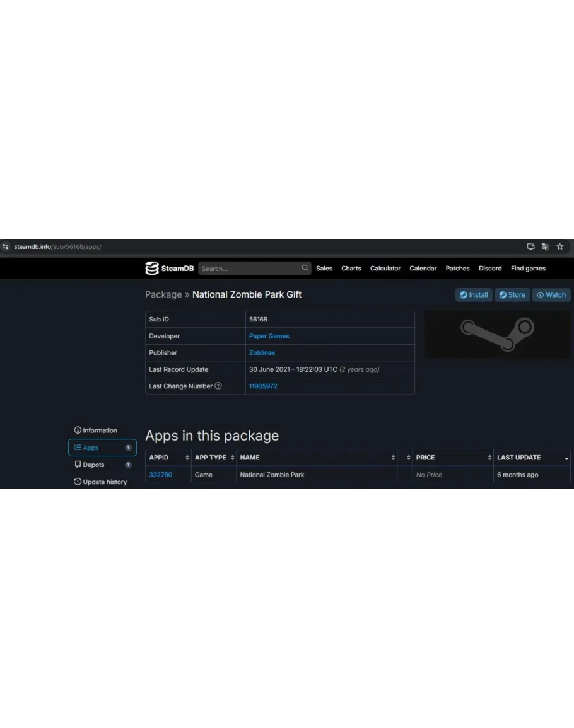
Task: Open the Calculator menu item
Action: pos(385,269)
